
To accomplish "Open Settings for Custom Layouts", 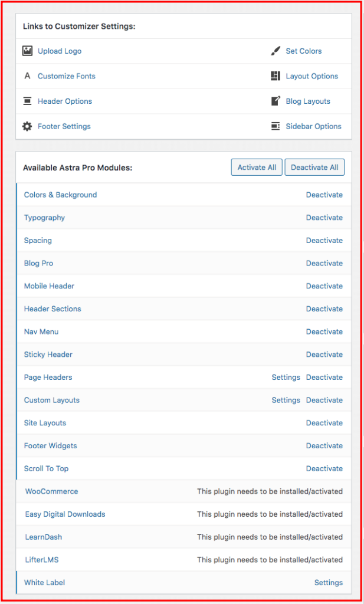I will tap(286, 400).
